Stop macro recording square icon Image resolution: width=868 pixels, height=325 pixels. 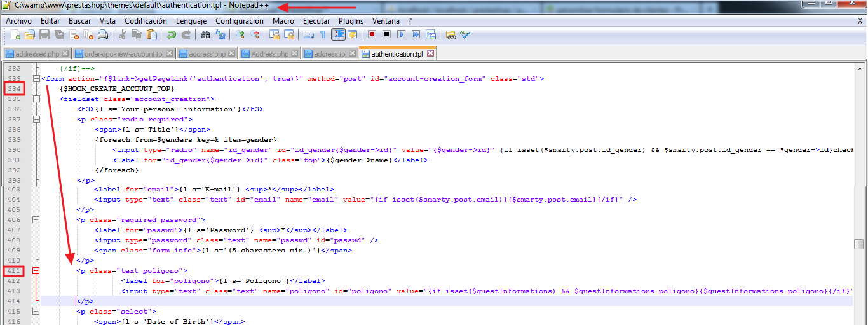click(x=387, y=34)
